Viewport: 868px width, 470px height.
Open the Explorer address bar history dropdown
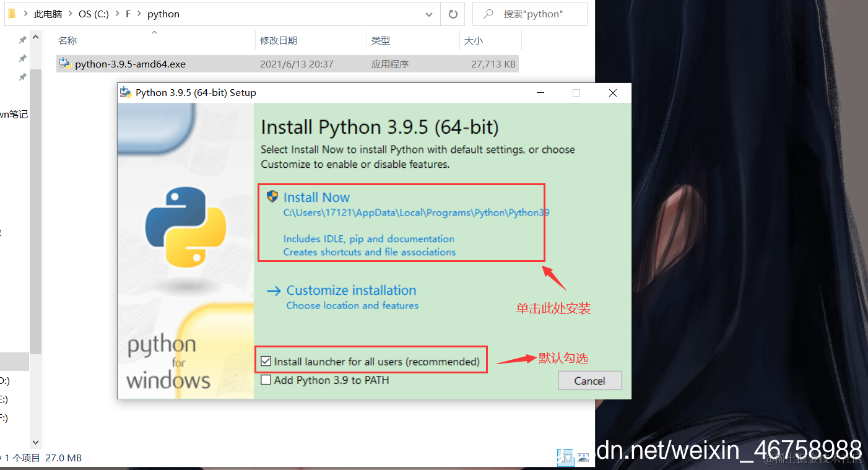click(x=429, y=14)
